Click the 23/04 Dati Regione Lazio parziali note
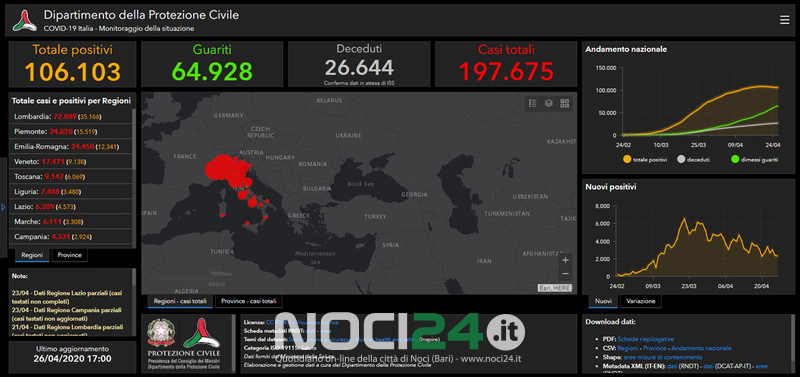 tap(67, 297)
